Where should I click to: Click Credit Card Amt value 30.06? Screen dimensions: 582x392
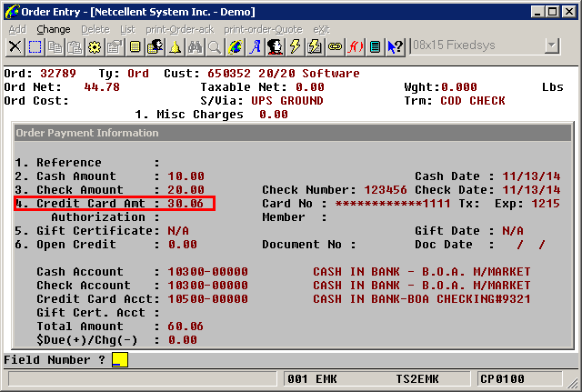click(x=186, y=204)
